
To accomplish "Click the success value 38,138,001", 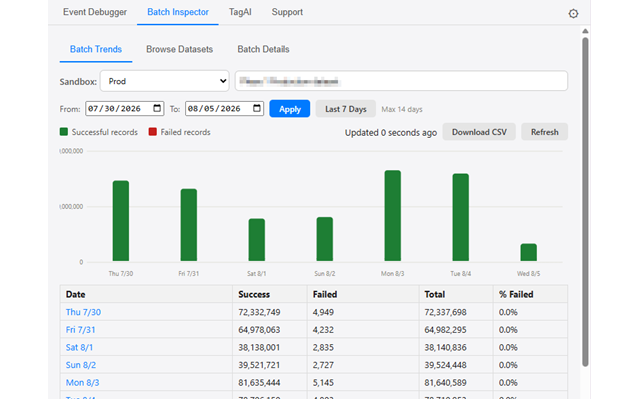I will (259, 347).
